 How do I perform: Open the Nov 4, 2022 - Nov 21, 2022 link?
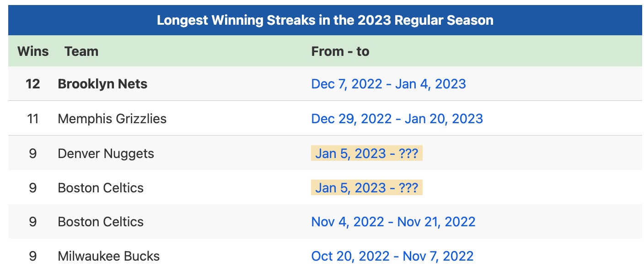click(393, 222)
